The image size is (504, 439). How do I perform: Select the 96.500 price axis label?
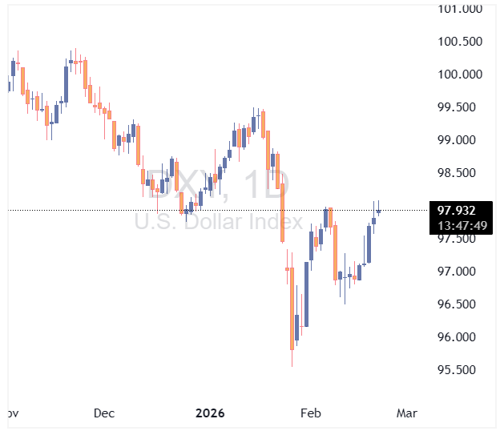click(460, 304)
